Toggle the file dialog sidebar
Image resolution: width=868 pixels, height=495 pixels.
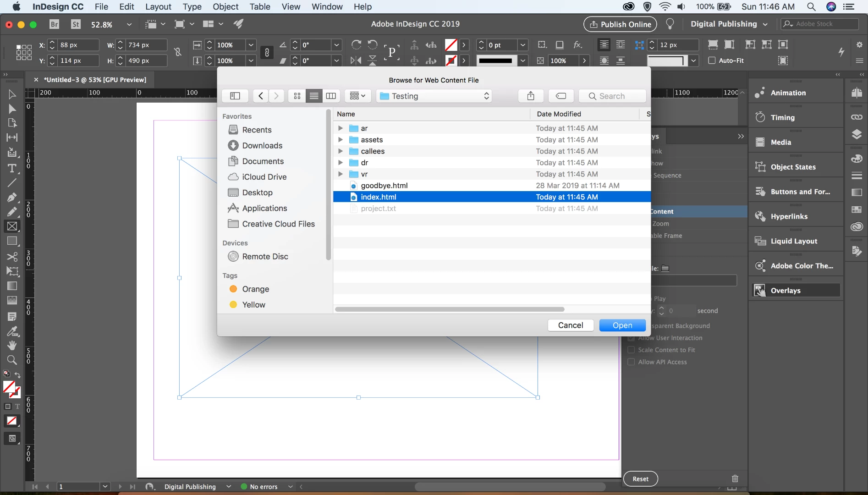point(235,96)
